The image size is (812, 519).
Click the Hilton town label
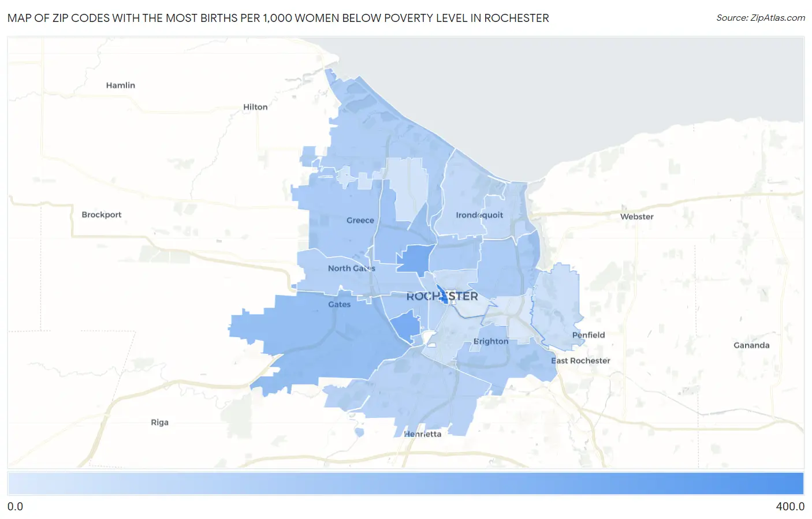click(x=255, y=107)
